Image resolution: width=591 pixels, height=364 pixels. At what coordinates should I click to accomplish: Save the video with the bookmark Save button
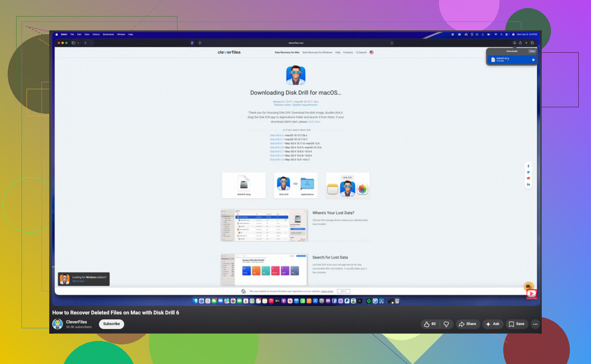(517, 324)
